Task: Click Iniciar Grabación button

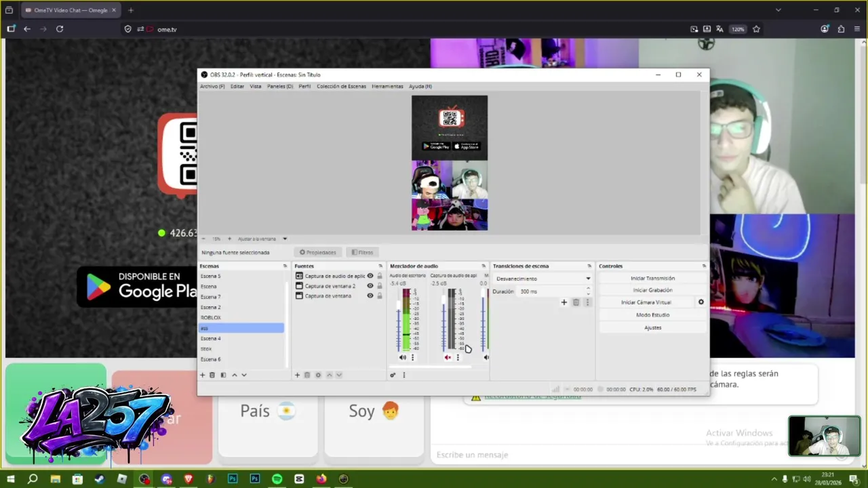Action: coord(652,290)
